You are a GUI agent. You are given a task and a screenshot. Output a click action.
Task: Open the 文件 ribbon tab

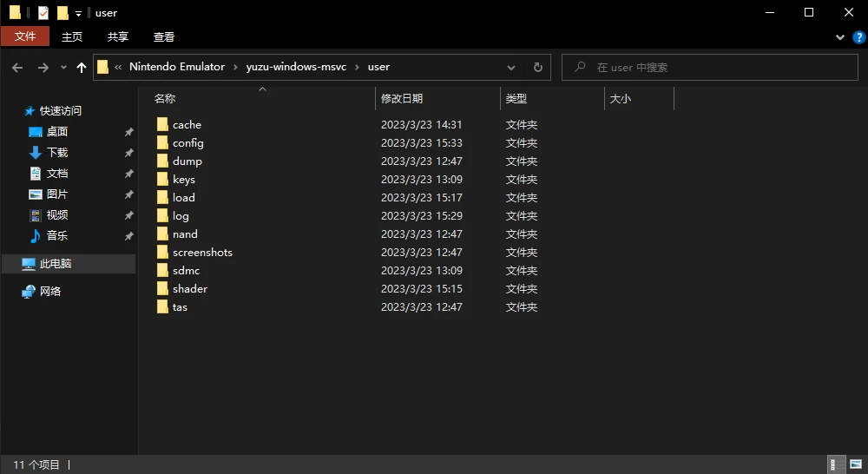(x=25, y=36)
